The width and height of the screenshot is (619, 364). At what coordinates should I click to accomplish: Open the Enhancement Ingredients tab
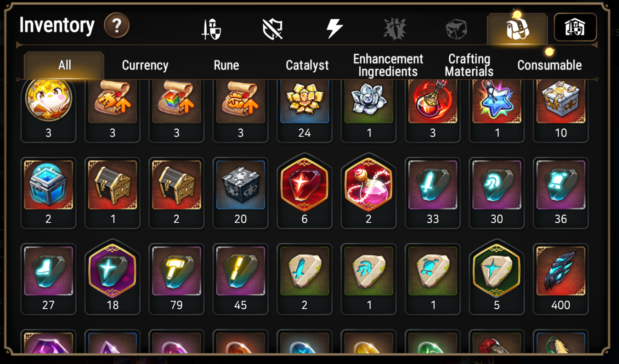coord(388,65)
